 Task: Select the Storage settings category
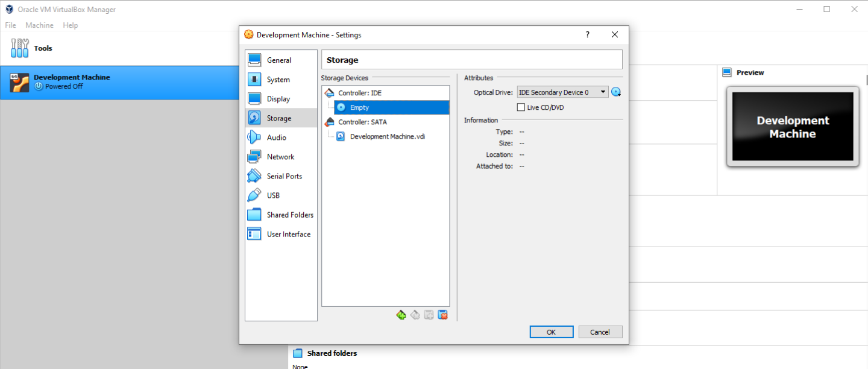click(x=281, y=118)
